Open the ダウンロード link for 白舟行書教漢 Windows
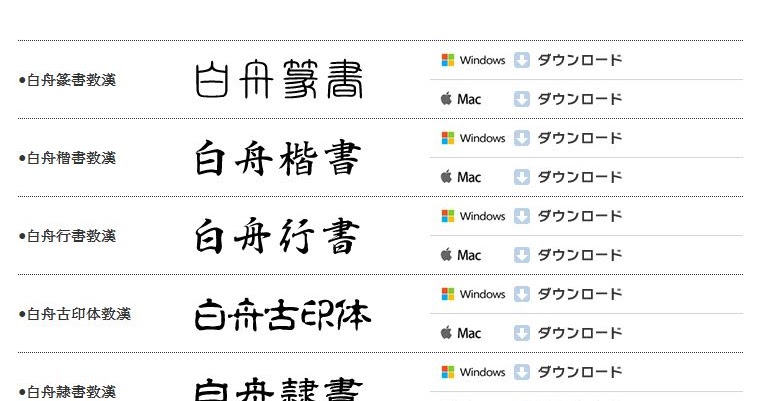764x401 pixels. 580,216
